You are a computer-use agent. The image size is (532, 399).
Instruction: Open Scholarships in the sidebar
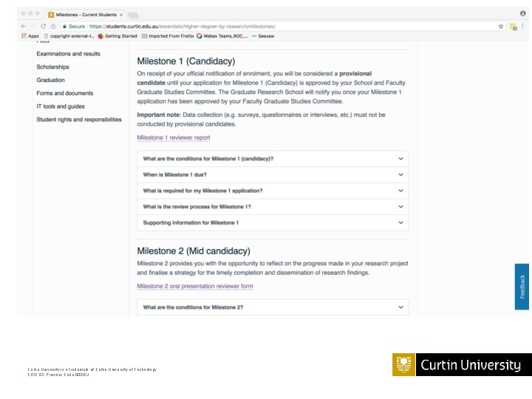click(x=52, y=66)
